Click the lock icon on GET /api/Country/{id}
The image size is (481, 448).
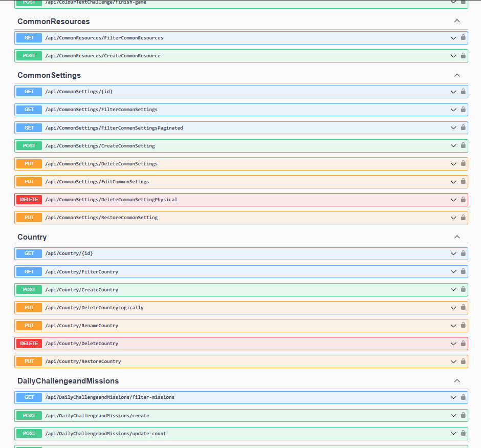(x=463, y=253)
